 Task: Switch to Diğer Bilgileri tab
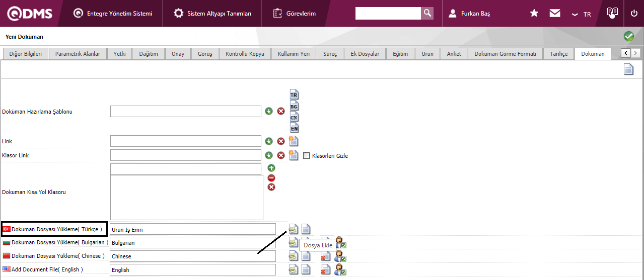pos(25,54)
